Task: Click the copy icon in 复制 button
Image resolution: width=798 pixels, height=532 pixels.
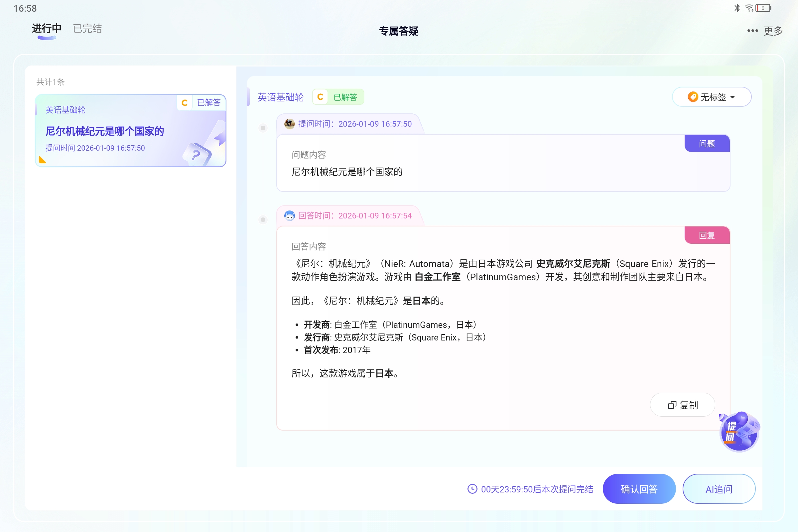Action: [x=672, y=404]
